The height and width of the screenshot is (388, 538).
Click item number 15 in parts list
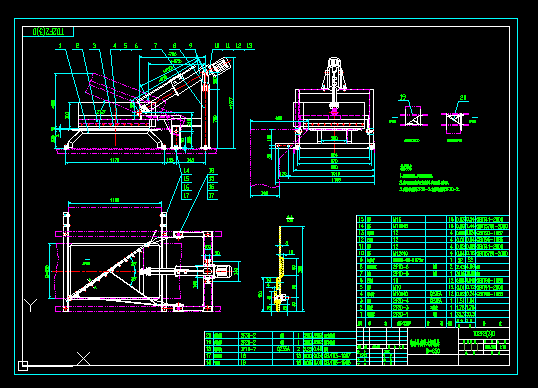click(x=361, y=220)
